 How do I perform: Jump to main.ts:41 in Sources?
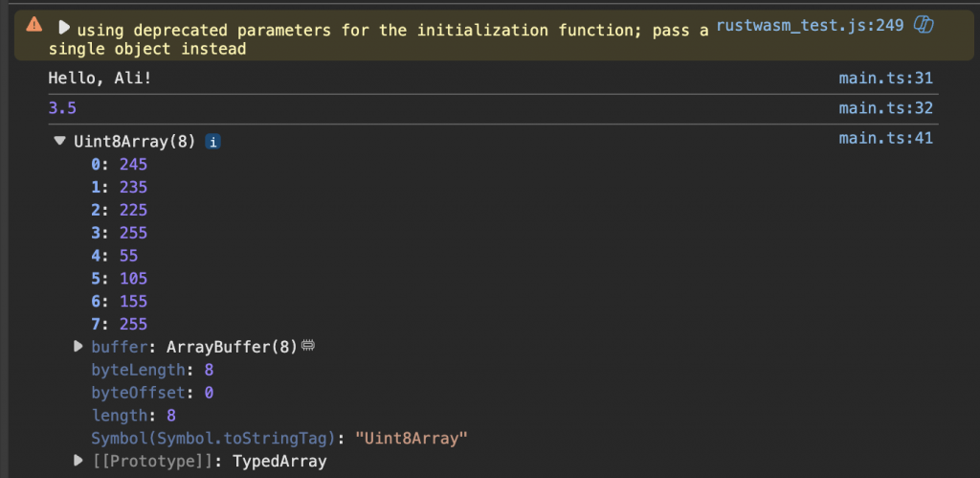click(x=884, y=139)
